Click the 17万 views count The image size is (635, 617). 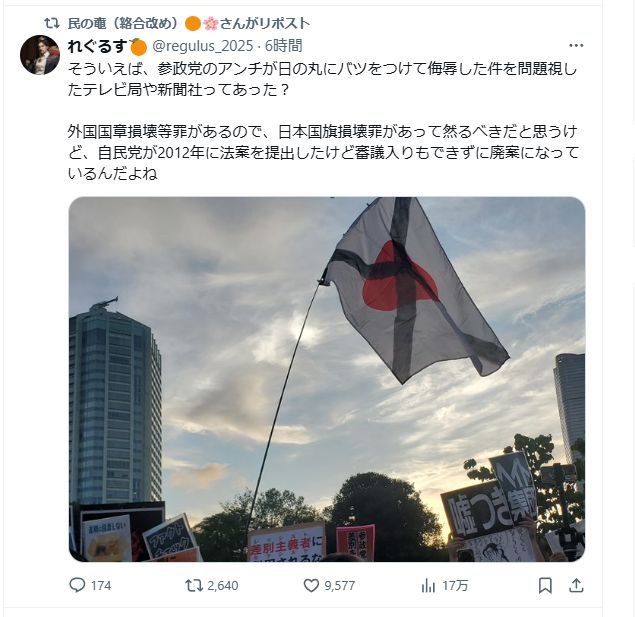(455, 586)
